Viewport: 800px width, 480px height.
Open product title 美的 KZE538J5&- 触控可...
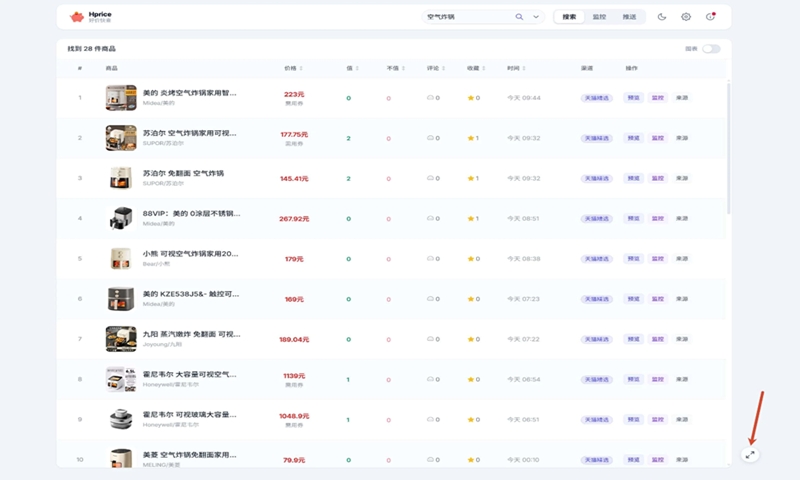191,294
